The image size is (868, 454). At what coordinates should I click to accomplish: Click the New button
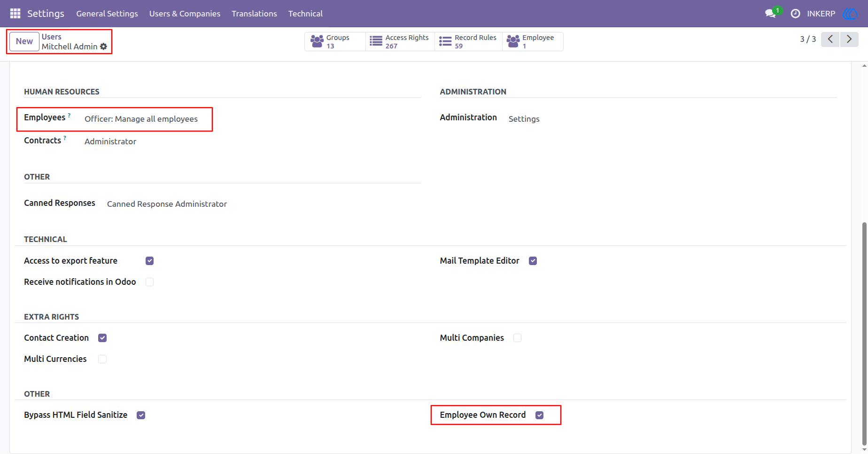pos(24,41)
